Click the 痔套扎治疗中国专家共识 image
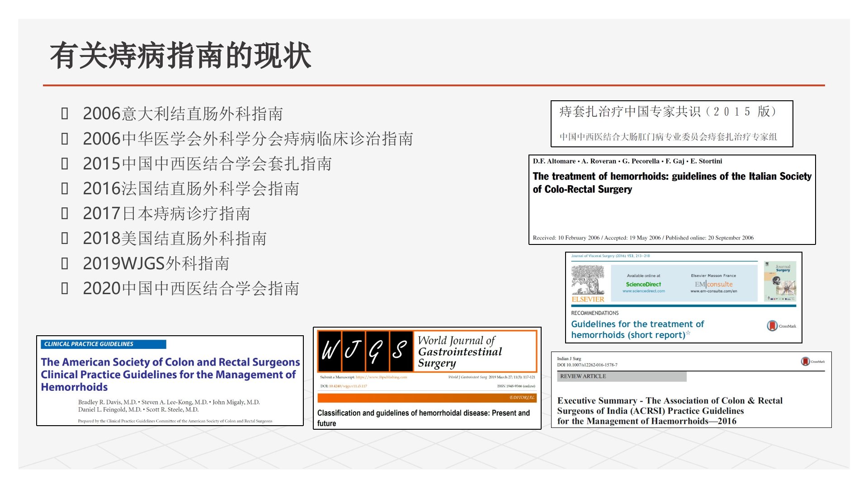Screen dimensions: 868x488 (x=671, y=123)
